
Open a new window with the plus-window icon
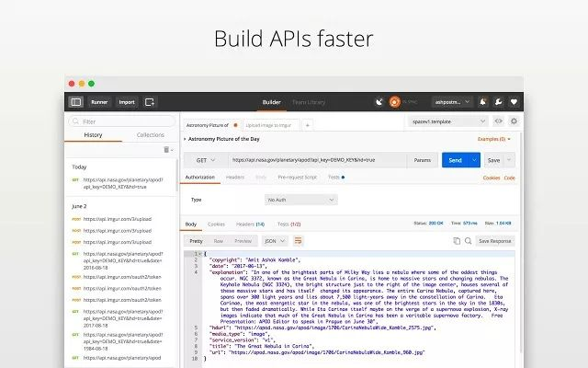click(150, 102)
